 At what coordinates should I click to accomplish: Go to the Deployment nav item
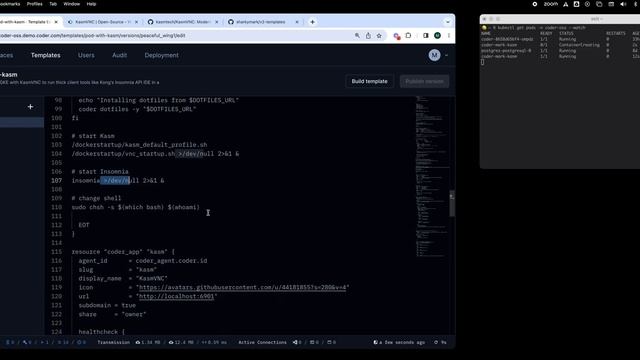161,55
